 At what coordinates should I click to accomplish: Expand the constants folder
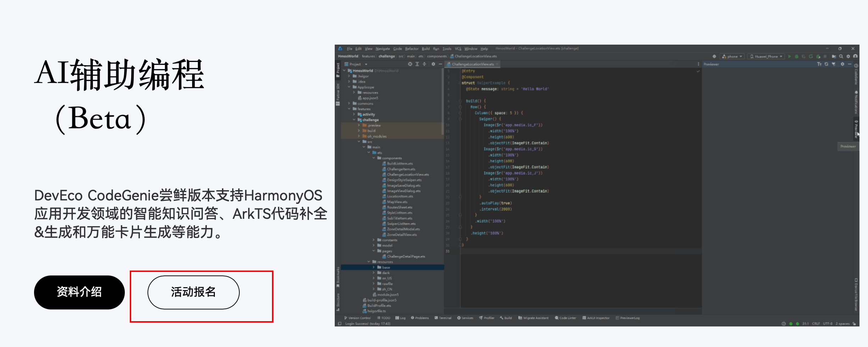tap(374, 240)
